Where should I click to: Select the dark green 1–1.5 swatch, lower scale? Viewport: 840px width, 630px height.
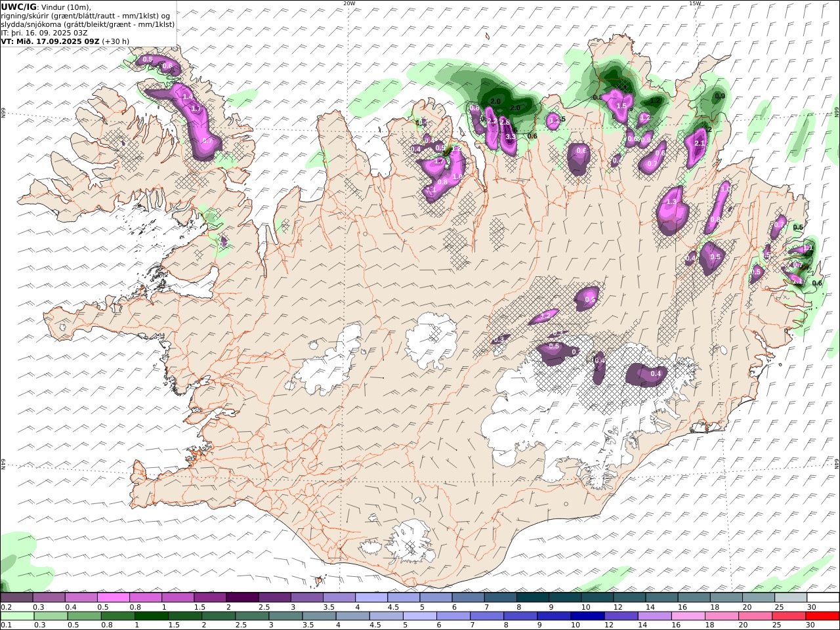[x=151, y=616]
